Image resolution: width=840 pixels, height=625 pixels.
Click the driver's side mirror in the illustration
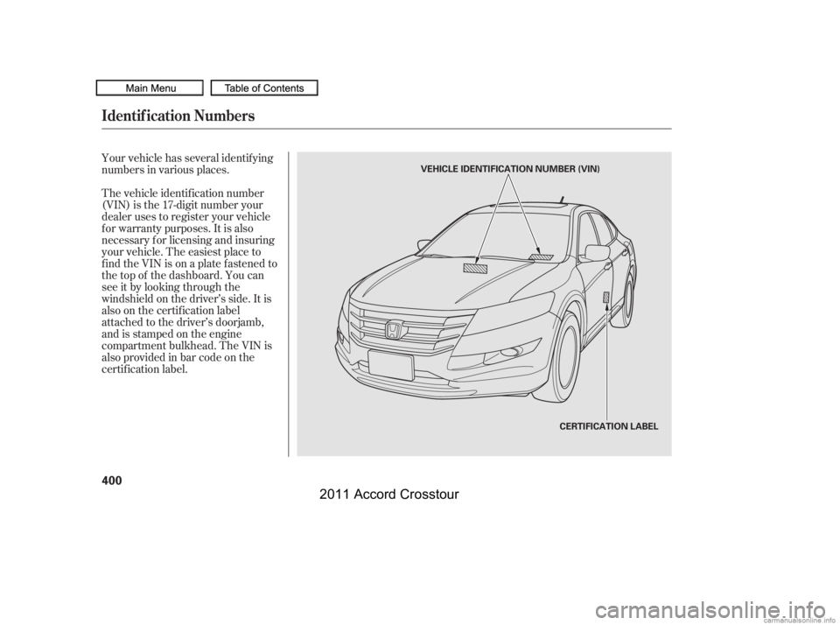(x=598, y=252)
